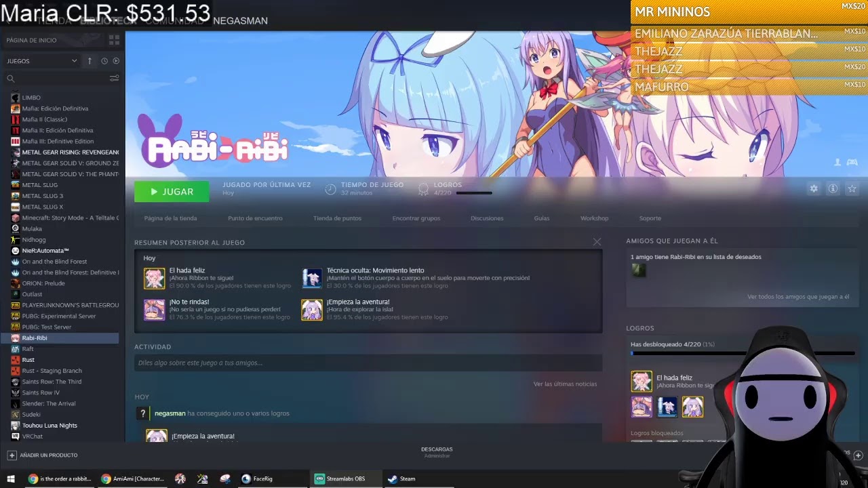Open Técnica oculta: Movimiento lento achievement icon
The height and width of the screenshot is (488, 868).
(x=312, y=279)
